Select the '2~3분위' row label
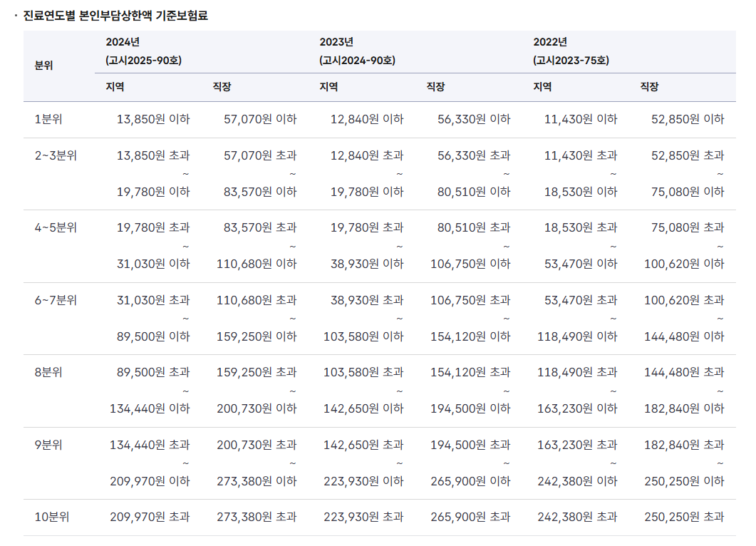 coord(56,156)
